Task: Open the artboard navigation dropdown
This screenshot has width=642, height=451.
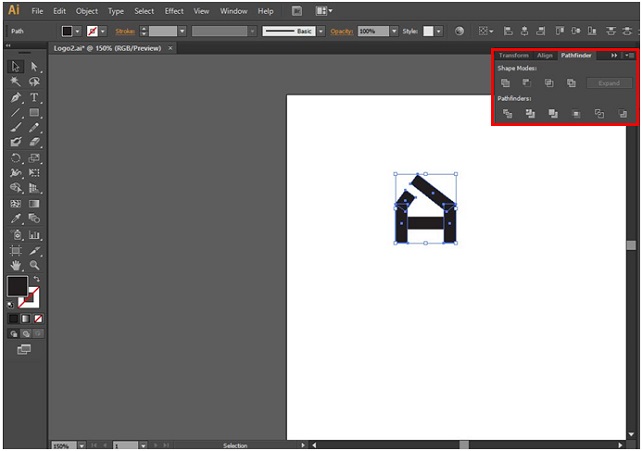Action: click(x=143, y=445)
